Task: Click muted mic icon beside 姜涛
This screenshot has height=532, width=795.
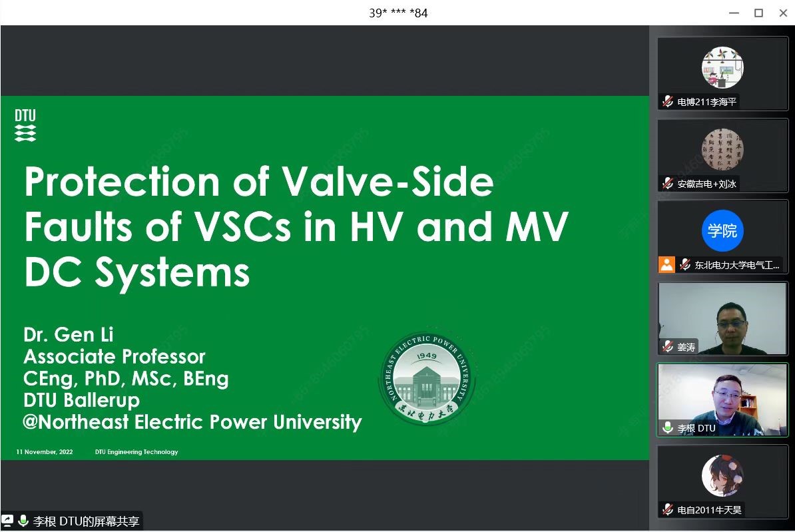Action: coord(667,347)
